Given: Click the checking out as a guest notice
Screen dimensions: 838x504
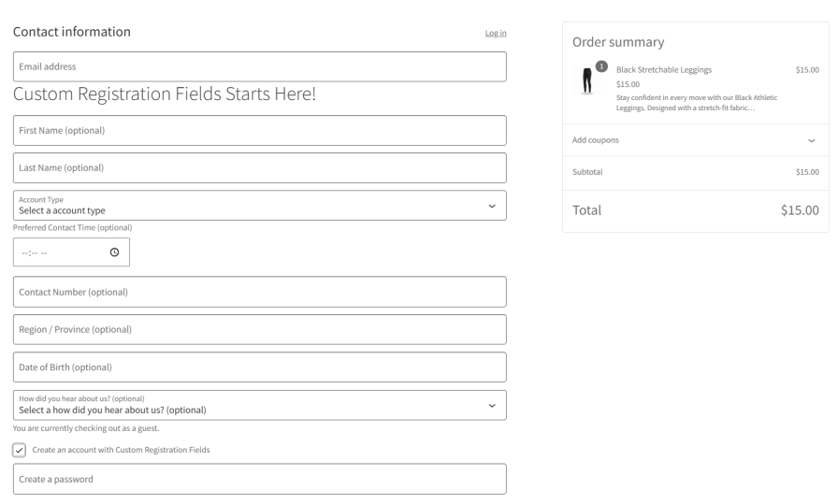Looking at the screenshot, I should pos(86,428).
